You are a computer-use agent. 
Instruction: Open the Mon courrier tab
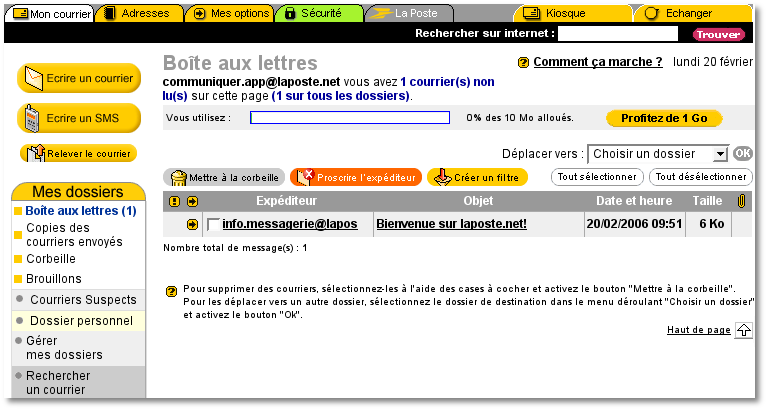point(50,14)
